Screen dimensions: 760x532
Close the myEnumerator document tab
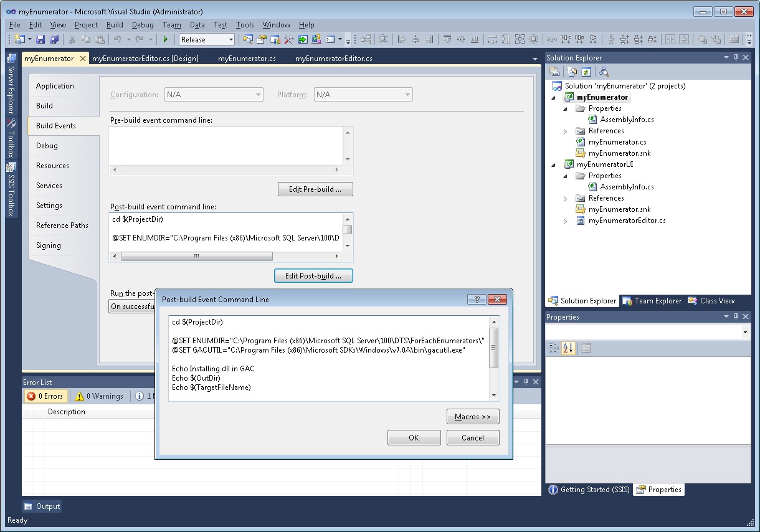[x=83, y=59]
